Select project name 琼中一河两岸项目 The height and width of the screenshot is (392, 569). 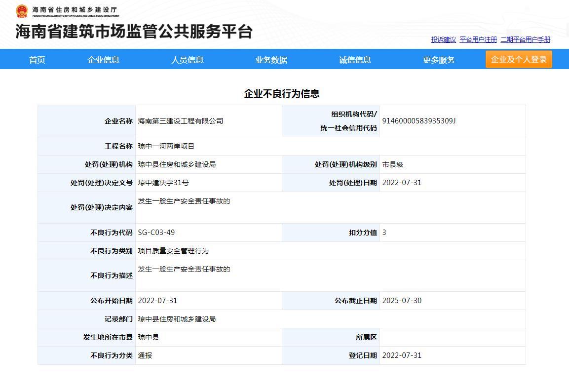(x=166, y=146)
